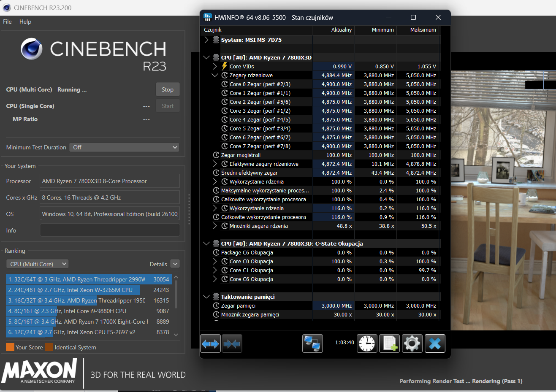Open HWiNFO sensor settings gear icon
Image resolution: width=556 pixels, height=392 pixels.
pos(412,343)
